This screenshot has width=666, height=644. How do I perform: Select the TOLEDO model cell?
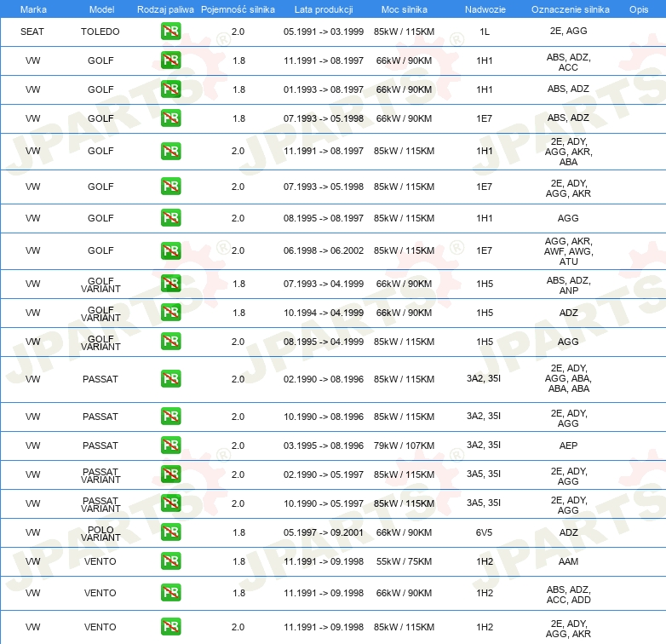pyautogui.click(x=100, y=32)
